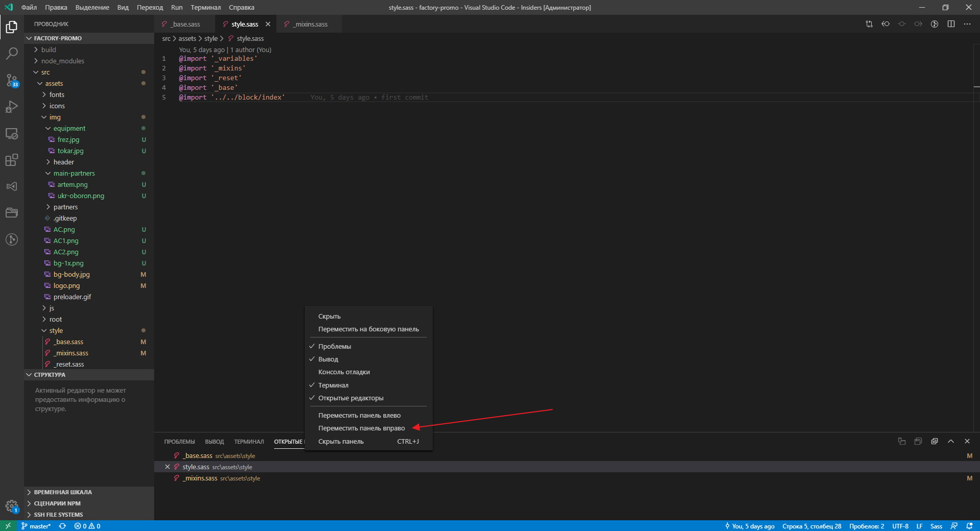The width and height of the screenshot is (980, 531).
Task: Open the Project Manager folder icon
Action: point(12,213)
